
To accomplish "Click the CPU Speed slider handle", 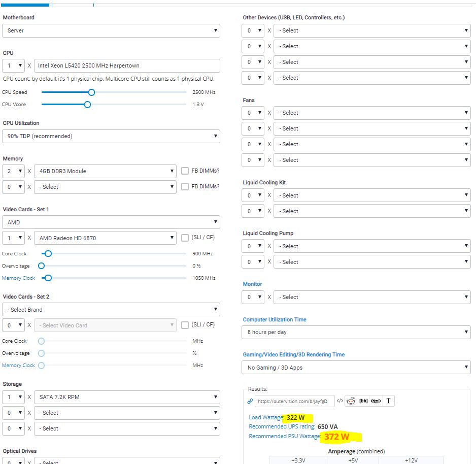I will coord(91,92).
